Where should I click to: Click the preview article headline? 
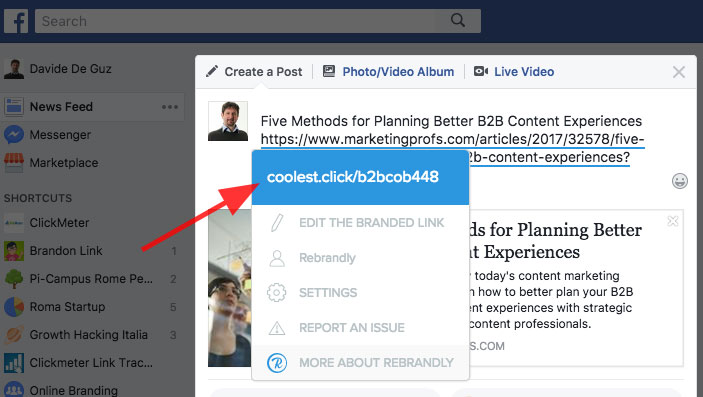(x=555, y=241)
